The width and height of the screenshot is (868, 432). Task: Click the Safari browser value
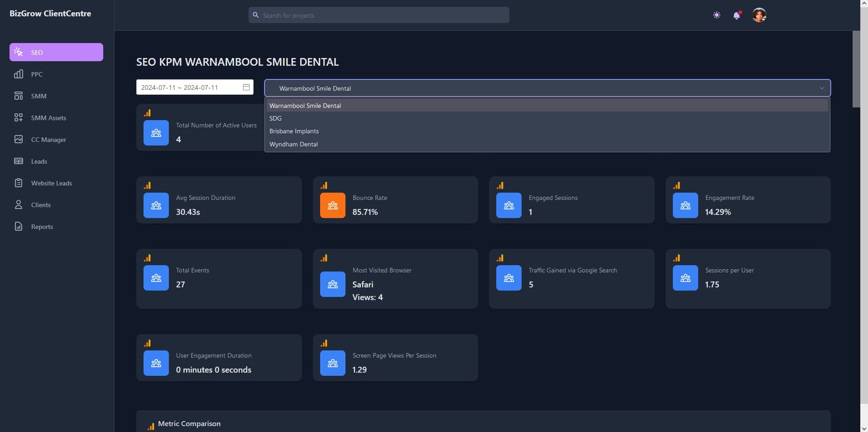point(363,284)
